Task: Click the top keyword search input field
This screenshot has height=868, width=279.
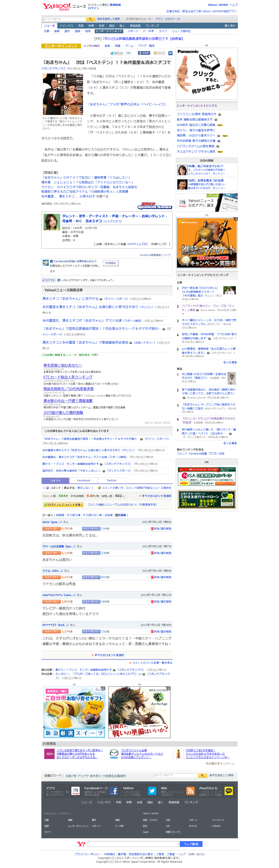Action: (64, 19)
